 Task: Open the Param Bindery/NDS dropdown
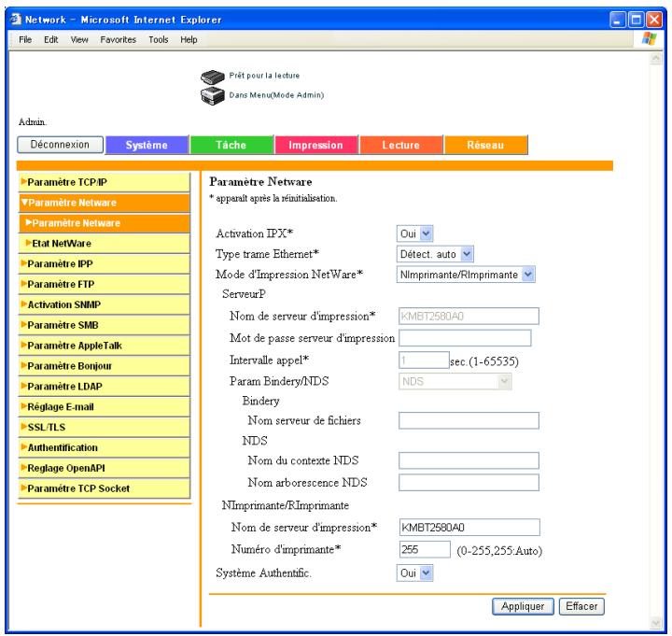coord(455,381)
